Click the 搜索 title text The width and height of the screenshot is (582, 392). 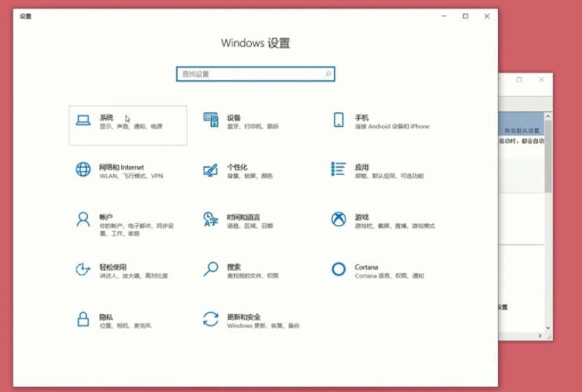(234, 267)
